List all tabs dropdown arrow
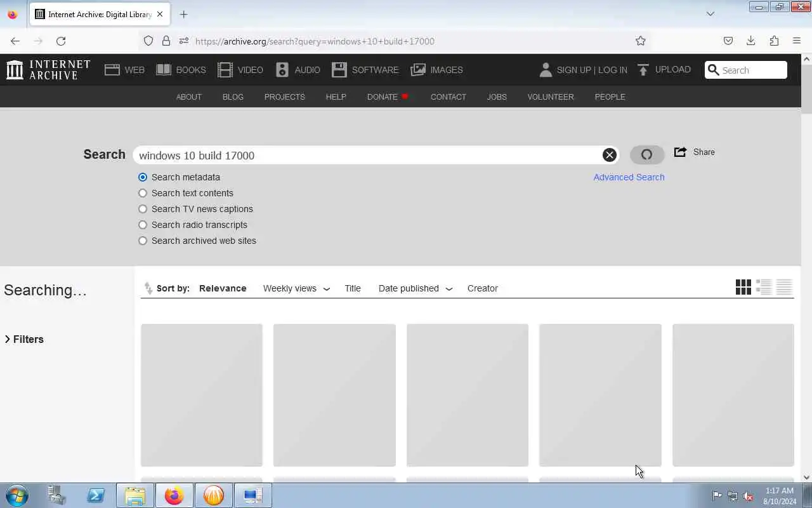 tap(710, 14)
